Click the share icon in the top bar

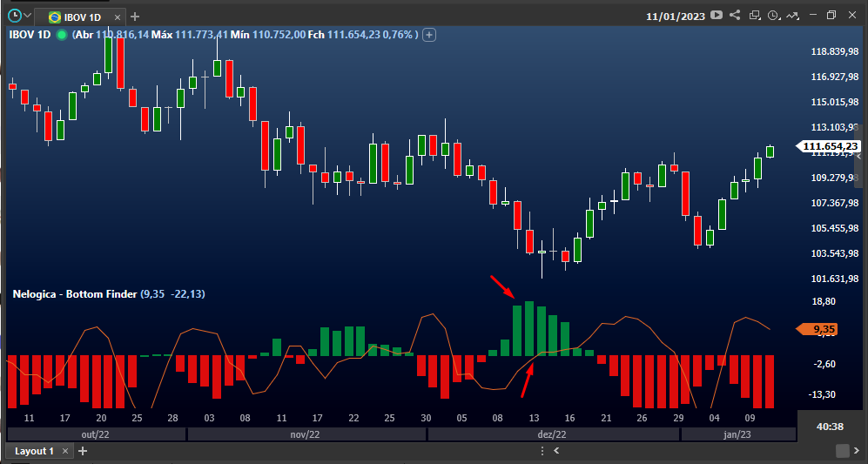tap(735, 15)
